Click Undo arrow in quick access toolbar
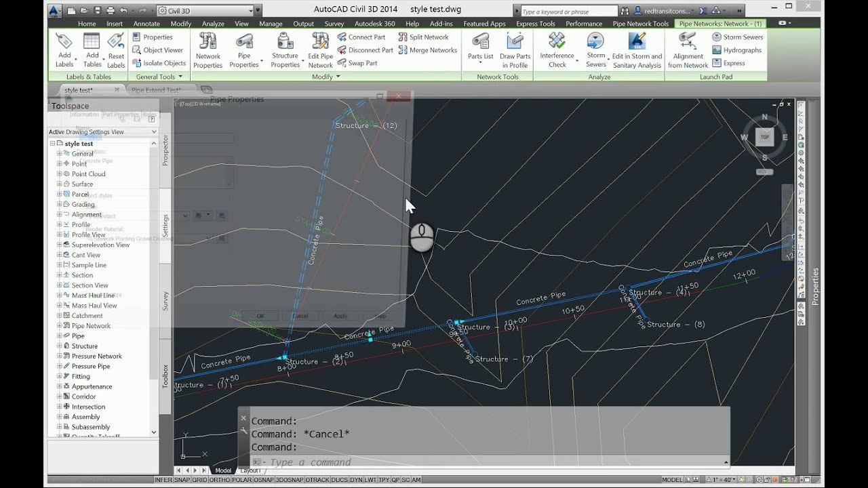Screen dimensions: 868x488 click(123, 11)
